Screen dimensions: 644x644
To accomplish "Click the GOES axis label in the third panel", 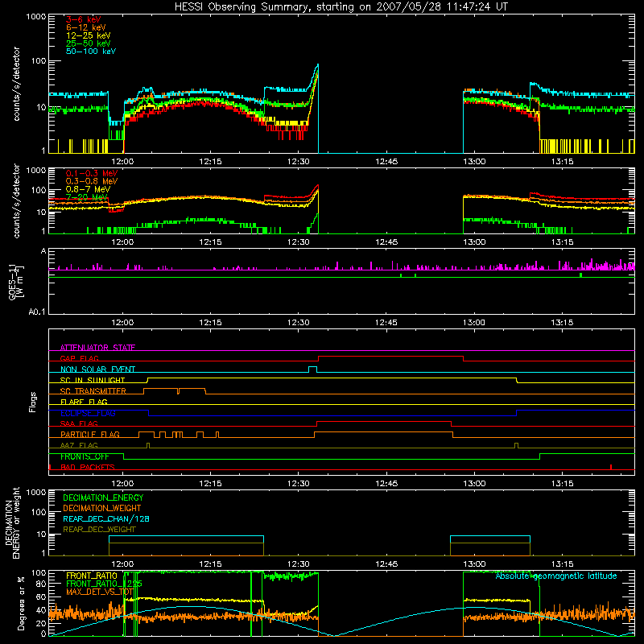I will pyautogui.click(x=15, y=282).
